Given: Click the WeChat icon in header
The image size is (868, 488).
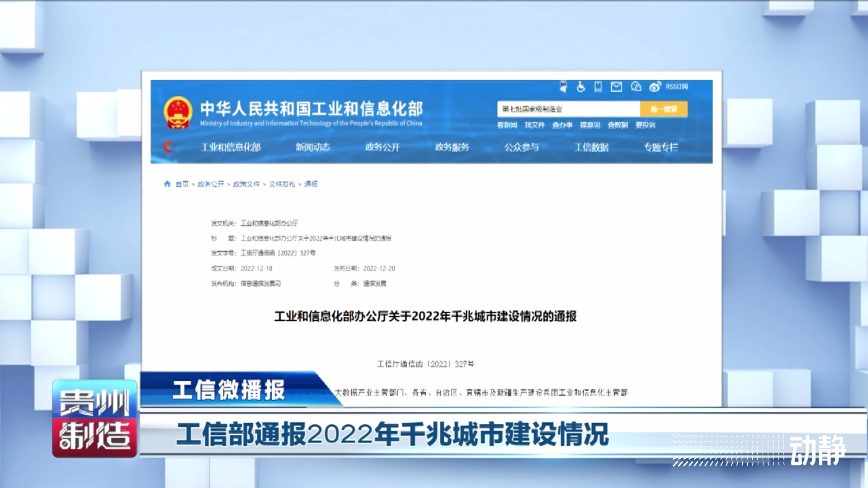Looking at the screenshot, I should click(x=636, y=87).
